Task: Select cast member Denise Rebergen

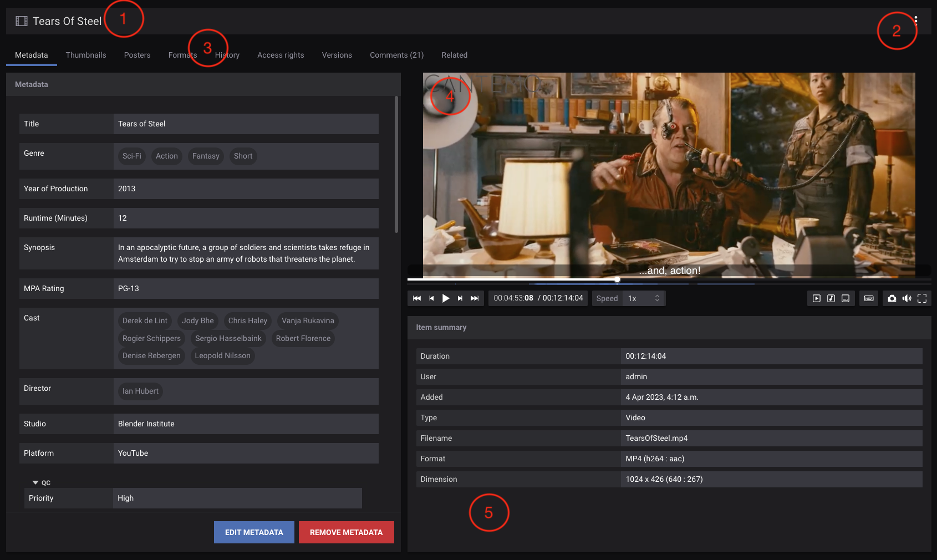Action: pyautogui.click(x=151, y=356)
